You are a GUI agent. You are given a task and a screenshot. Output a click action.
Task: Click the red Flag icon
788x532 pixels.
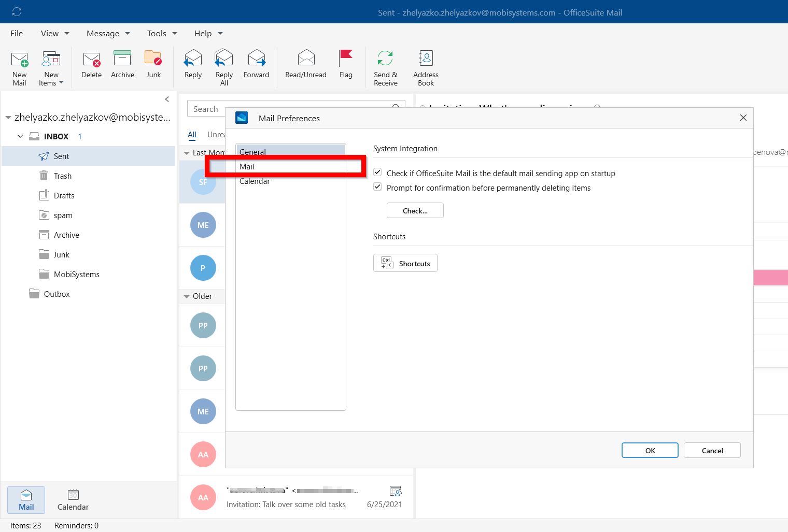tap(346, 58)
